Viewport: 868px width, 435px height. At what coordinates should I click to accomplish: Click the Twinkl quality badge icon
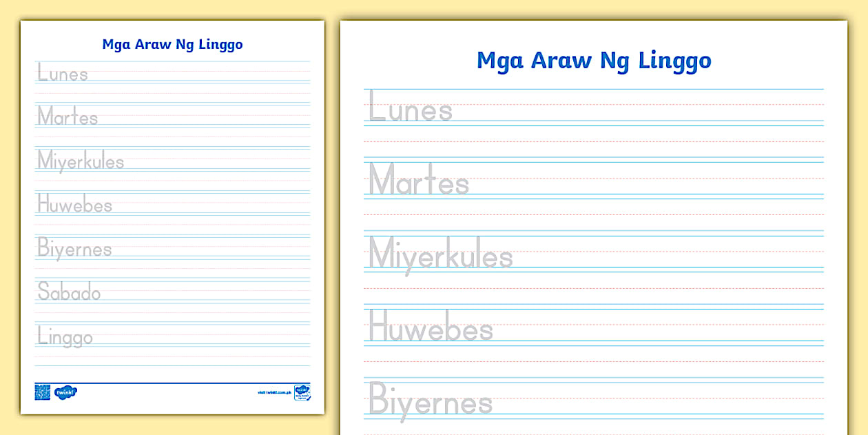(x=302, y=393)
